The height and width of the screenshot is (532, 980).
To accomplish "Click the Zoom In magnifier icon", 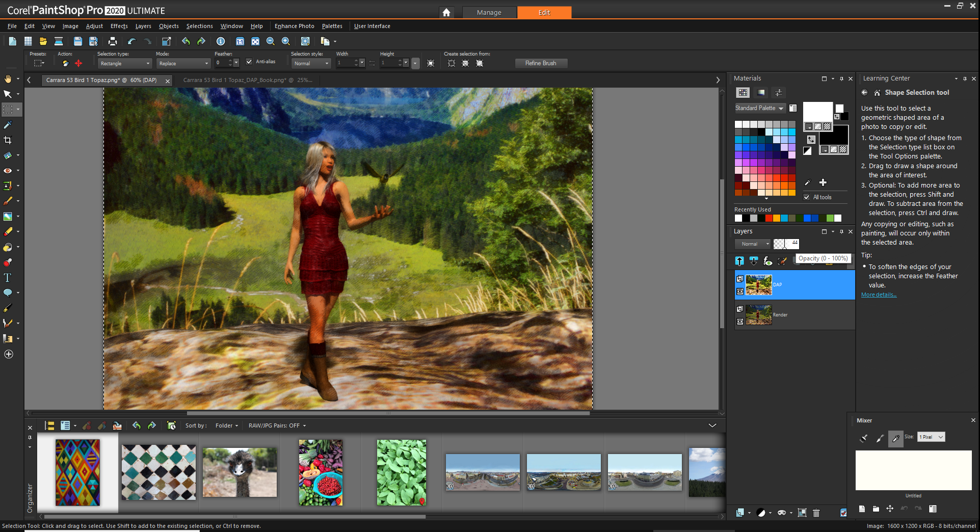I will point(286,41).
